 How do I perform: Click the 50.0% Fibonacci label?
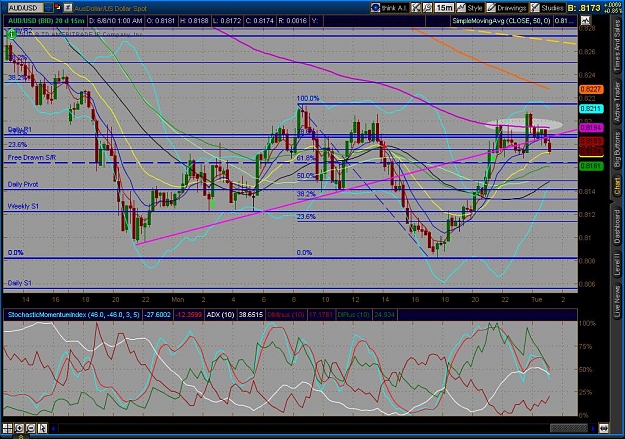coord(306,176)
